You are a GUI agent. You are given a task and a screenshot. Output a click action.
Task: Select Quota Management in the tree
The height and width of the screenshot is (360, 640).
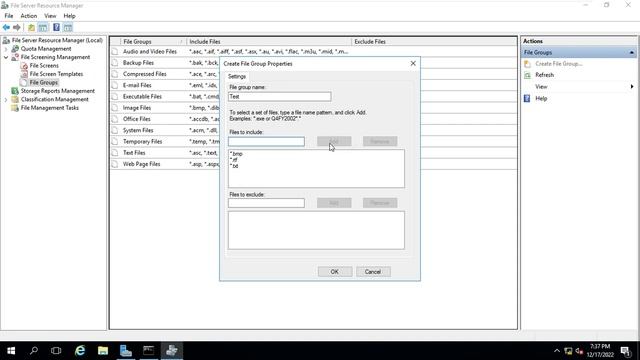[46, 49]
